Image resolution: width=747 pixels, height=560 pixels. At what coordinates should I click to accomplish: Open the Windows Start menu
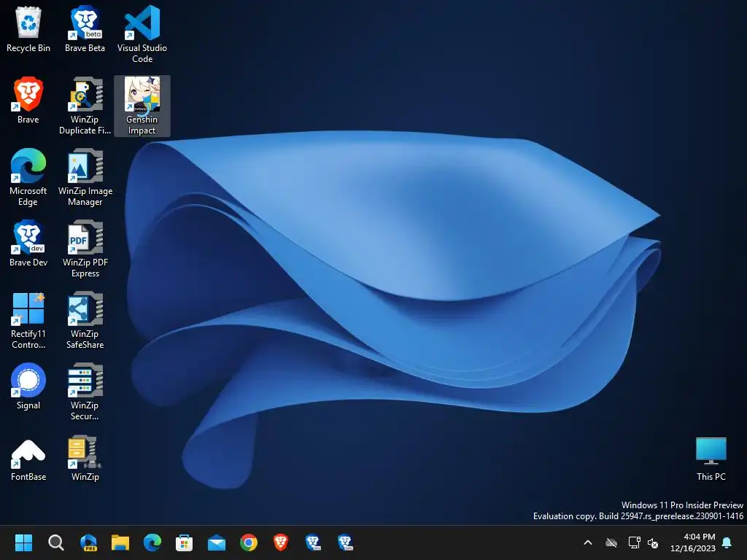23,542
